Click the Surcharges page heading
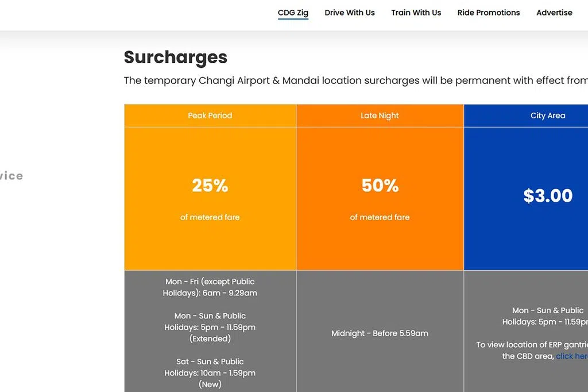Viewport: 588px width, 392px height. [176, 57]
